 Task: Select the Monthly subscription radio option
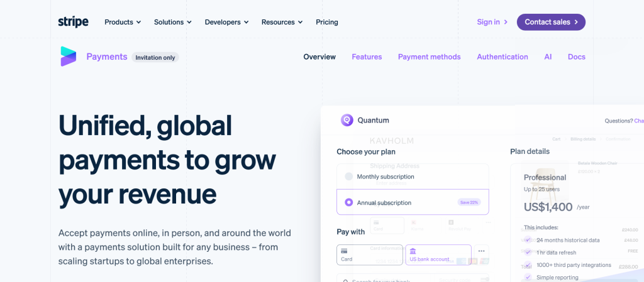click(x=349, y=176)
